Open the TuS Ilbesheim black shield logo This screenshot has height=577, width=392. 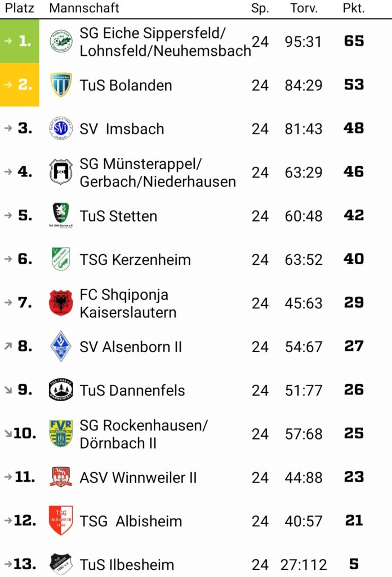[61, 563]
